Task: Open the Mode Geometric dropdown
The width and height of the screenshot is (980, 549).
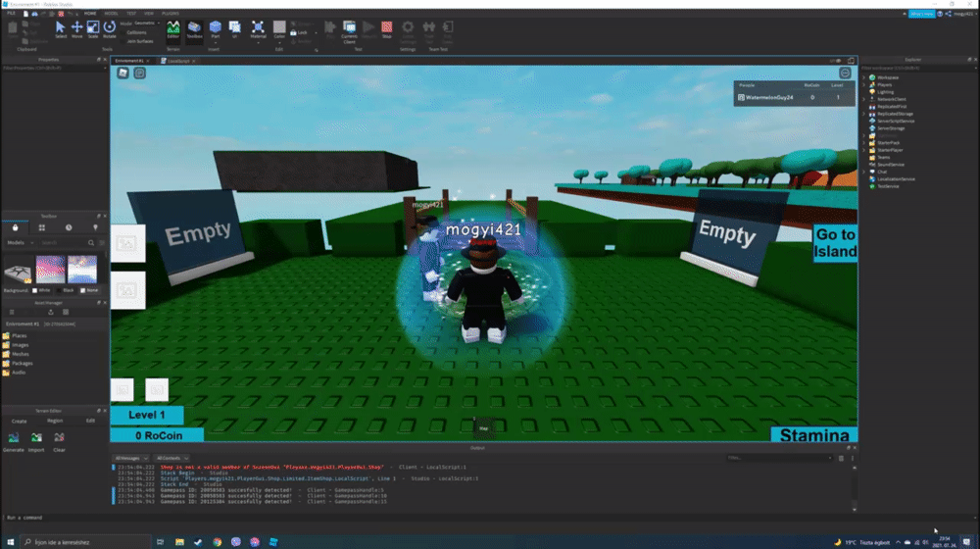Action: [x=146, y=24]
